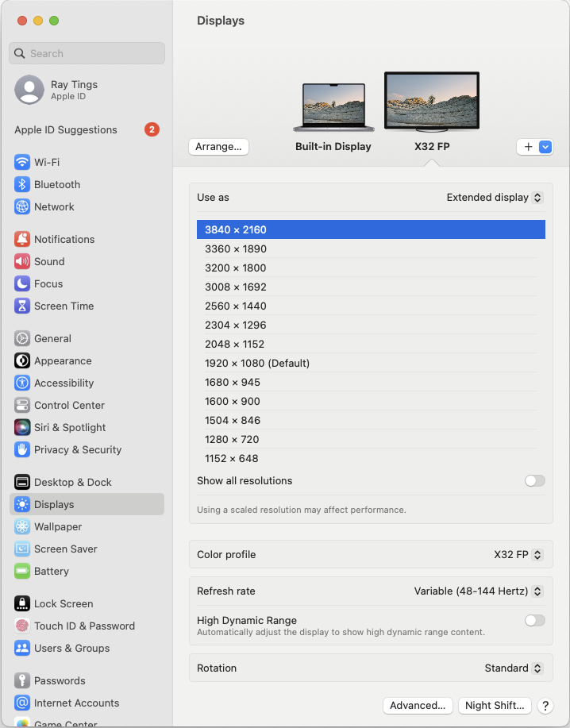Image resolution: width=570 pixels, height=728 pixels.
Task: Click the Arrange... button
Action: (218, 147)
